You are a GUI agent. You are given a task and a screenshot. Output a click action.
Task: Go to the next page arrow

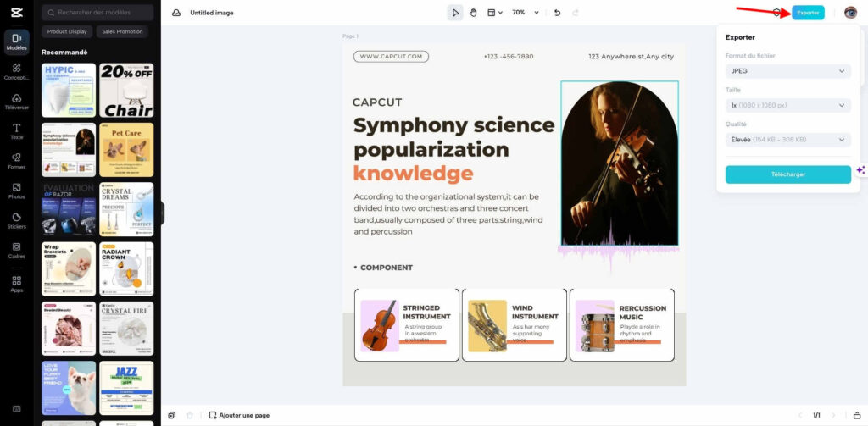coord(833,415)
